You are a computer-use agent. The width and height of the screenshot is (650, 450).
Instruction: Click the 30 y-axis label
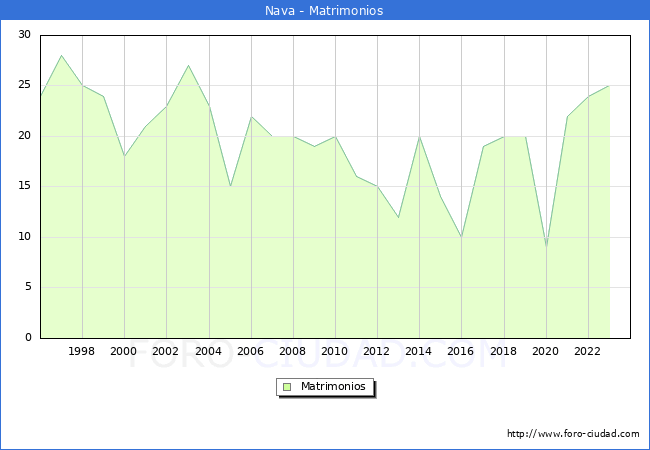24,35
